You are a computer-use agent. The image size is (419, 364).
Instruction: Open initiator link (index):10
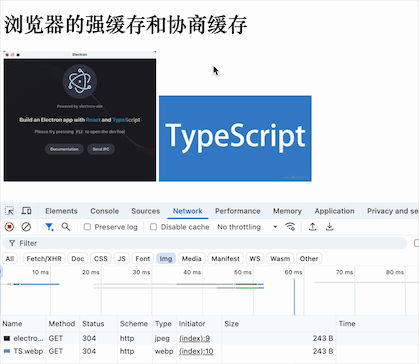(196, 351)
